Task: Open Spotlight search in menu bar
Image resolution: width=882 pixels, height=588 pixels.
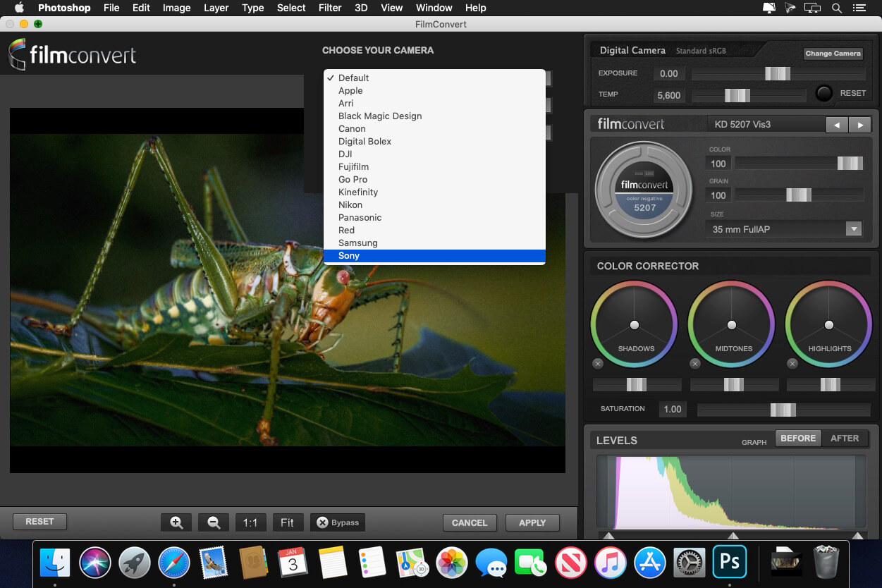Action: 837,8
